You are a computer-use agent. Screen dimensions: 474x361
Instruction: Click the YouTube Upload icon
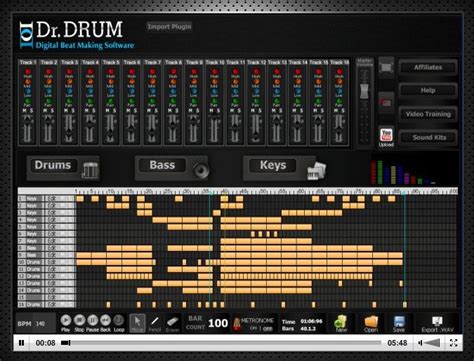click(386, 135)
